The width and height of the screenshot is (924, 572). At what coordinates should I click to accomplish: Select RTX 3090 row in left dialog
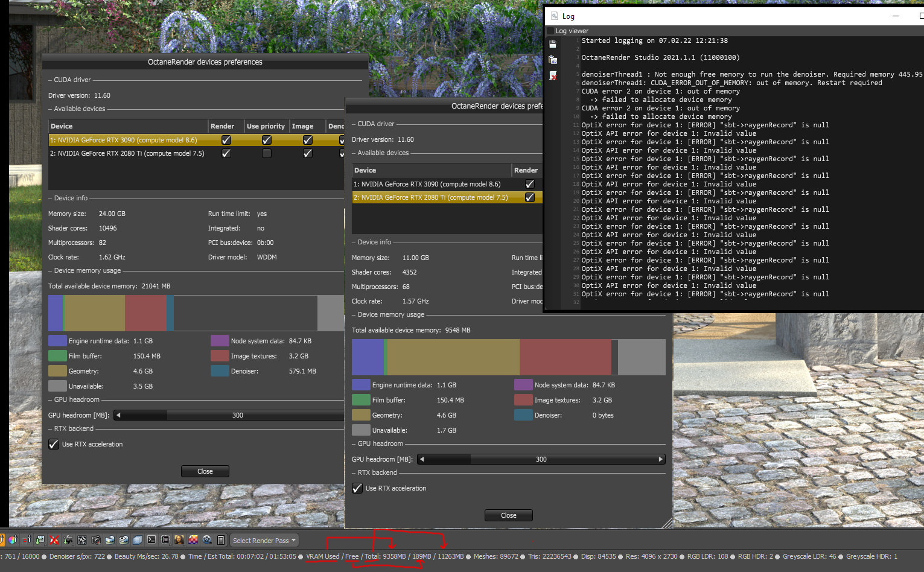point(196,140)
